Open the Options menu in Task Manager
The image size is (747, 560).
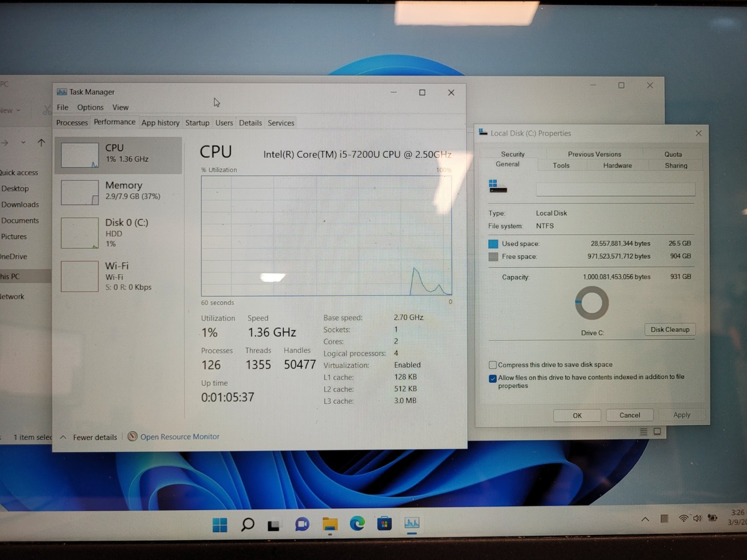[90, 107]
